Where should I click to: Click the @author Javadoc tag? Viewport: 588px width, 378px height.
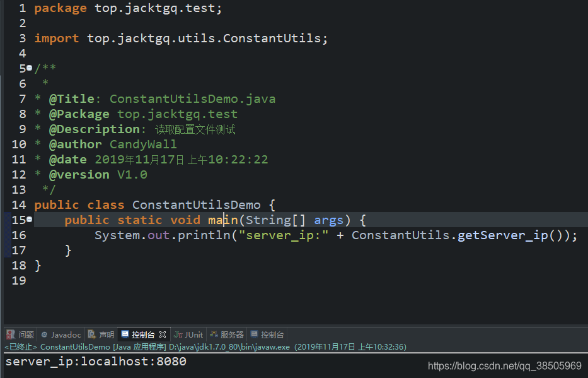76,144
